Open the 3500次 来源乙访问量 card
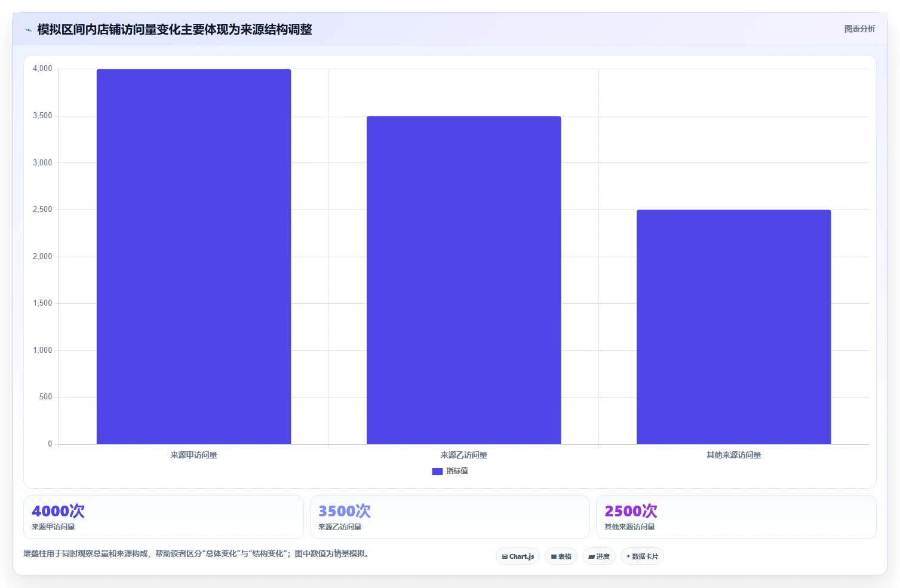The width and height of the screenshot is (900, 588). 450,517
